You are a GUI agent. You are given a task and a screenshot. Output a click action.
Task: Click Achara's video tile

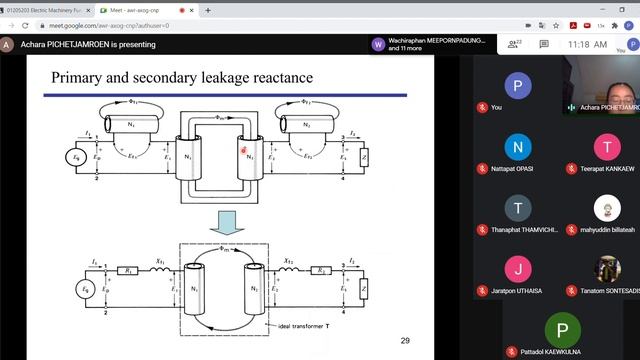point(601,85)
